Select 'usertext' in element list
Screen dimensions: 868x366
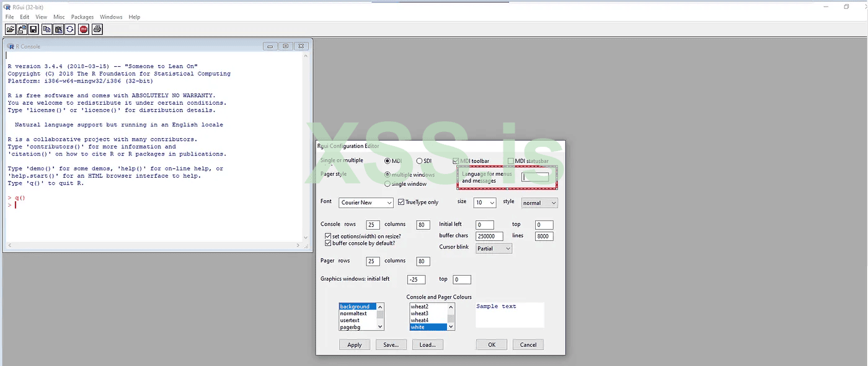click(358, 320)
